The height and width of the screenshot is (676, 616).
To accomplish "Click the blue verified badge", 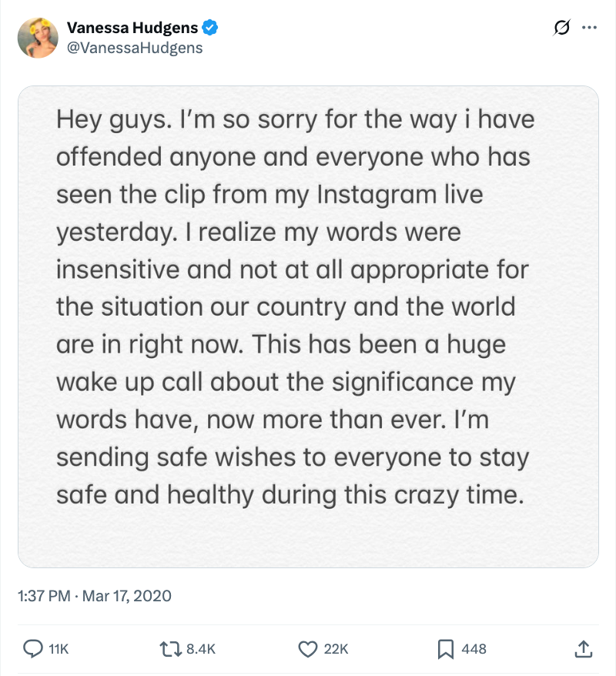I will [209, 29].
